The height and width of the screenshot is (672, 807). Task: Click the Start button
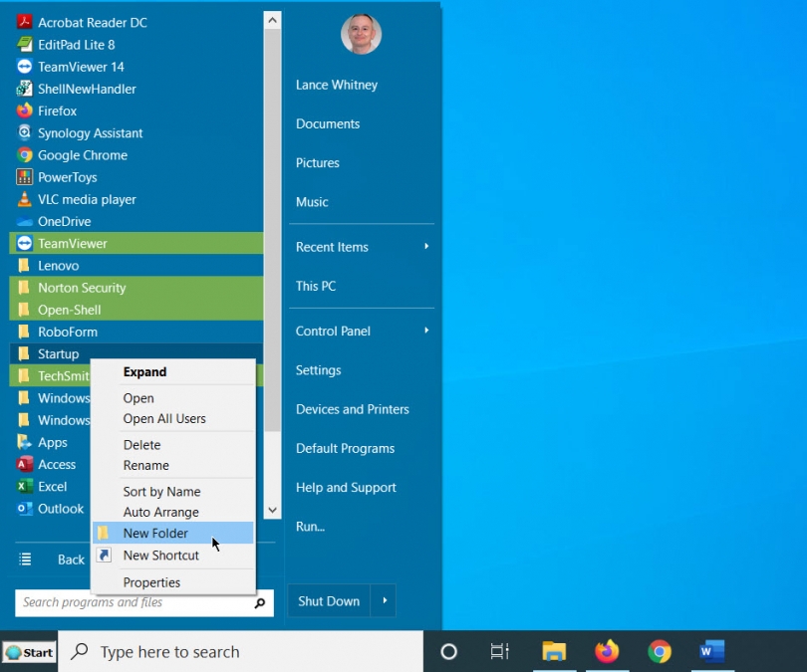29,652
